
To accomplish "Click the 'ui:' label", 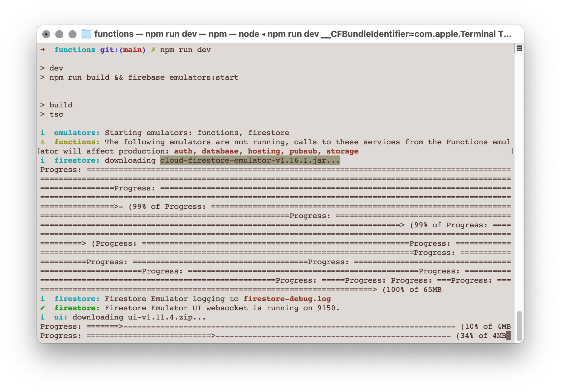I will click(61, 317).
